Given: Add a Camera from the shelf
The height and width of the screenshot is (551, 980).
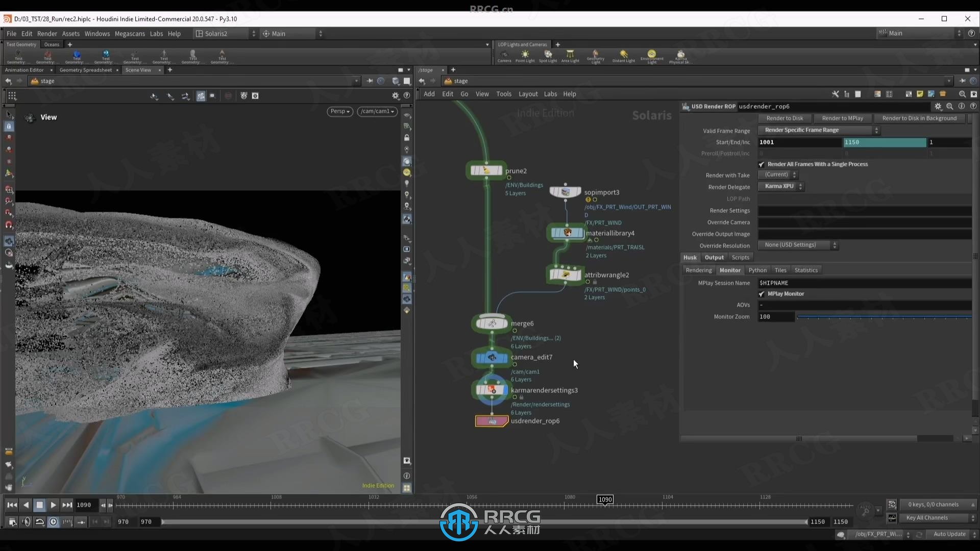Looking at the screenshot, I should [504, 56].
